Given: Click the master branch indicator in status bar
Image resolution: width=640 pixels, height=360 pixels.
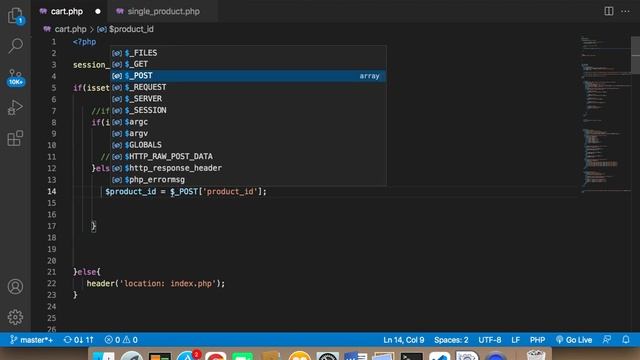Looking at the screenshot, I should (x=31, y=340).
